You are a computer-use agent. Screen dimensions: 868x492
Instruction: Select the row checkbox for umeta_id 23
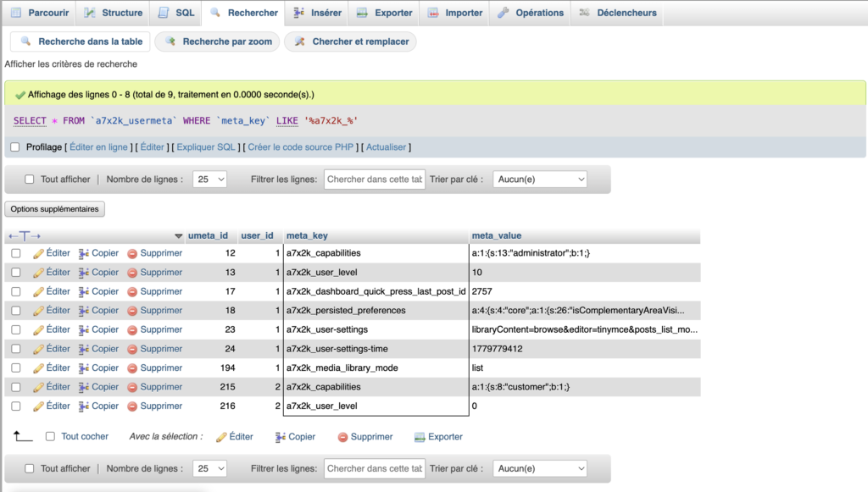[x=16, y=329]
